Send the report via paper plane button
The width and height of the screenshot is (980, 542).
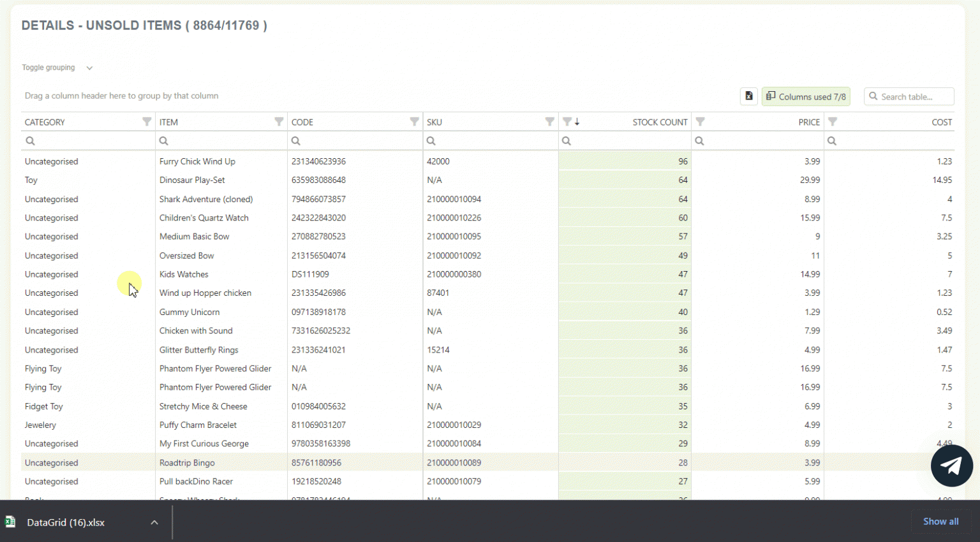click(951, 465)
